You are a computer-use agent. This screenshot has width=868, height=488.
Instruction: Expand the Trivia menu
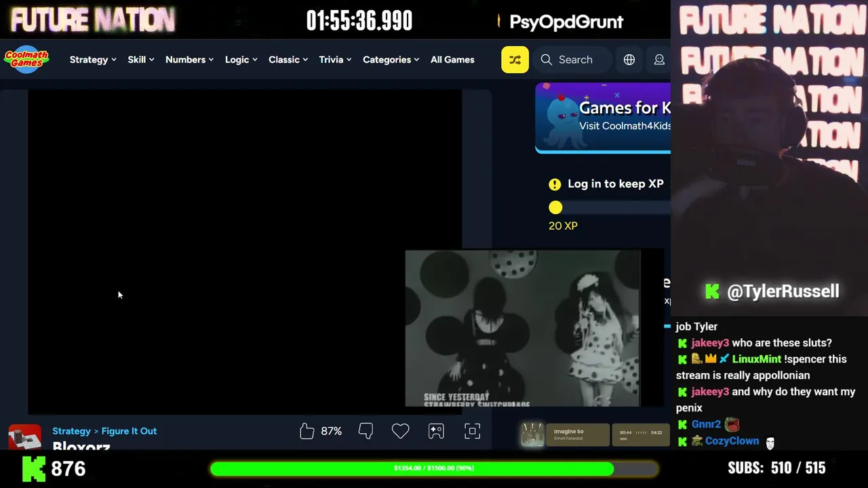point(336,60)
